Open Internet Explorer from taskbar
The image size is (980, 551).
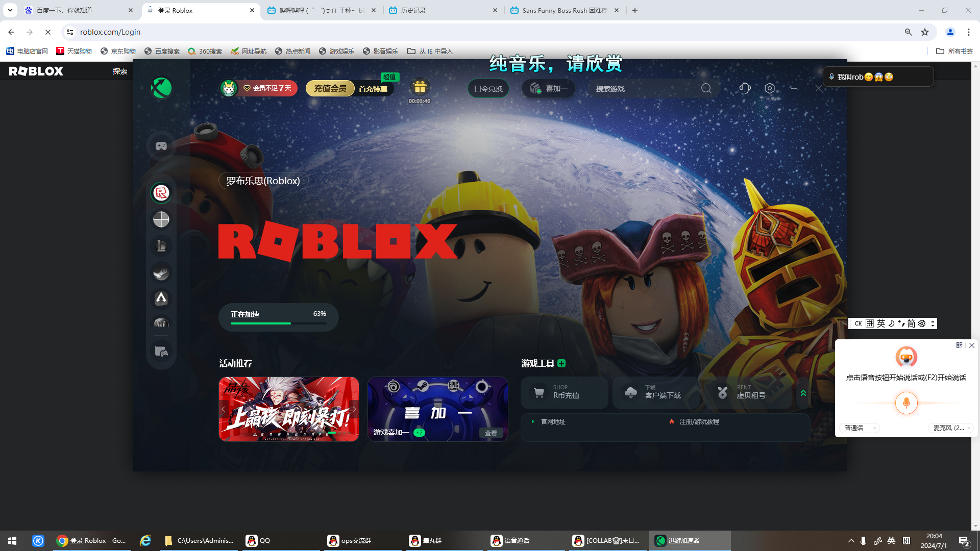point(145,540)
